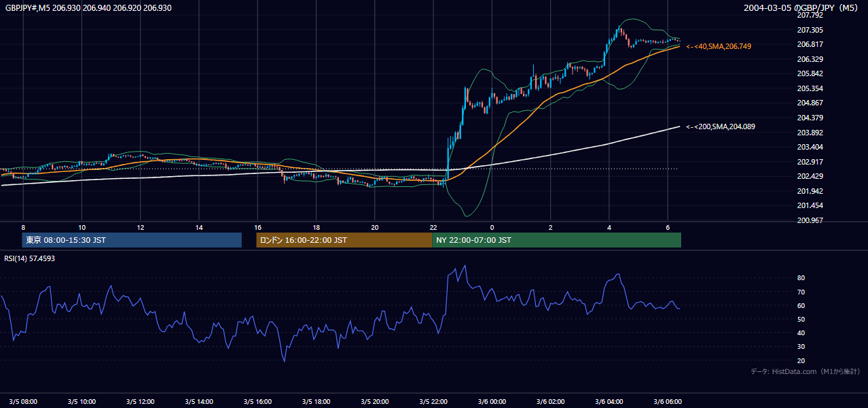Click the London session bar ロンドン 16:00-22:00 JST

(x=344, y=240)
